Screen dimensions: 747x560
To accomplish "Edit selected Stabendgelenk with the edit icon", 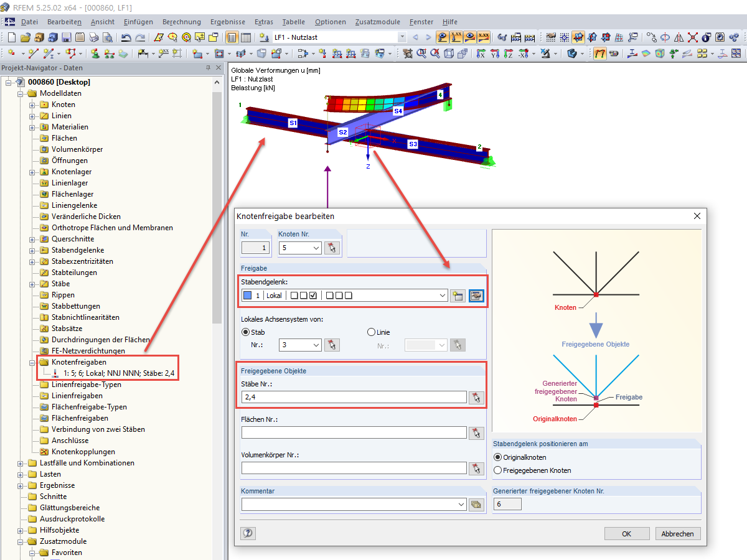I will click(477, 296).
